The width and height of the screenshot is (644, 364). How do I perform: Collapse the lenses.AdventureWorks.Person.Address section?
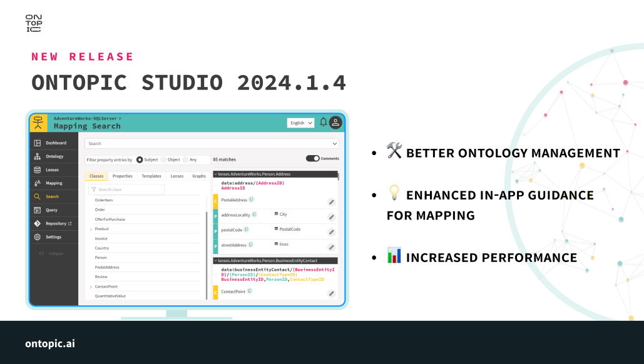(x=215, y=174)
